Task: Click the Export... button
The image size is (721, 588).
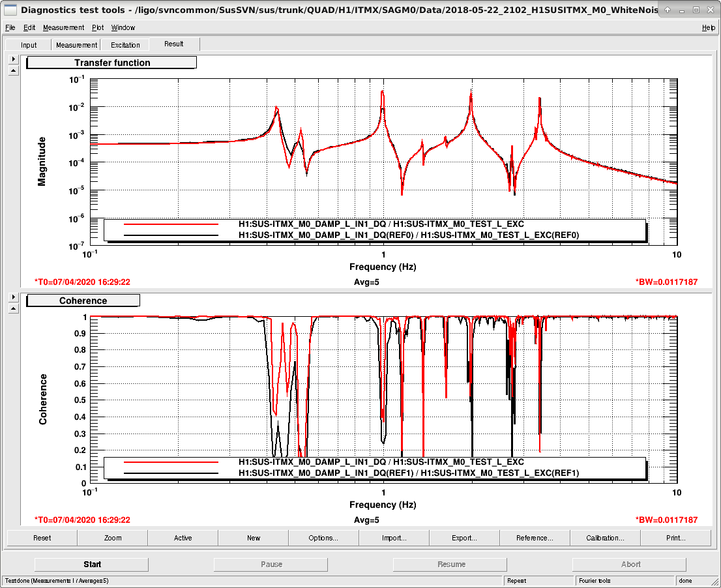Action: coord(464,538)
